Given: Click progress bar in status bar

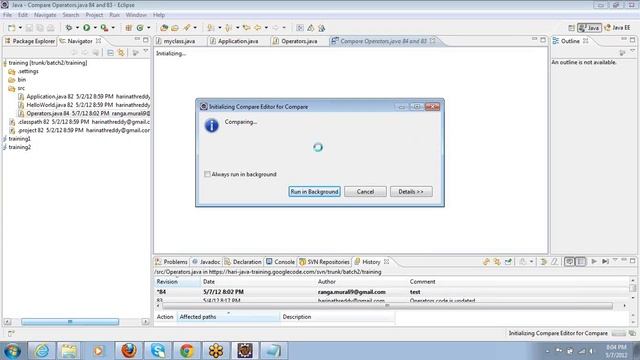Looking at the screenshot, I should (618, 333).
